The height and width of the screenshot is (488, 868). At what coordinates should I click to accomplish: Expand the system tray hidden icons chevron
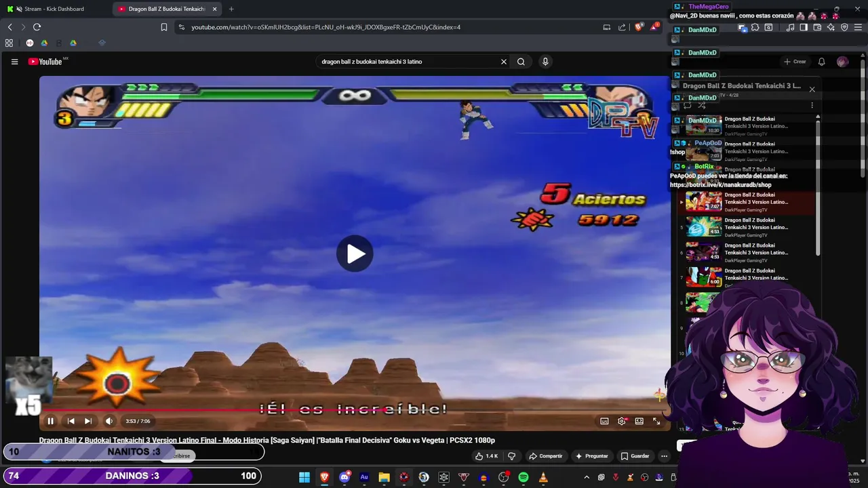tap(587, 477)
